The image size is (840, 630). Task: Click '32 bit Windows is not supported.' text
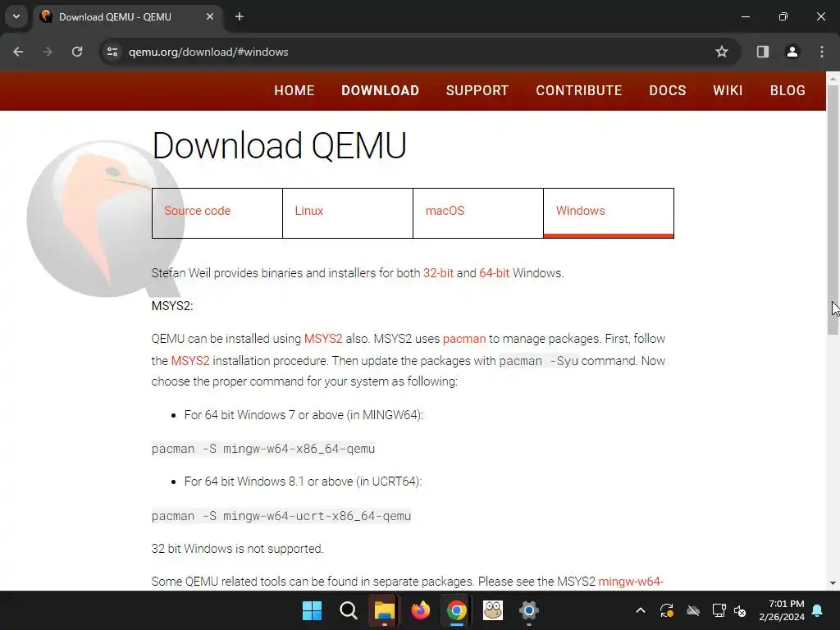237,549
